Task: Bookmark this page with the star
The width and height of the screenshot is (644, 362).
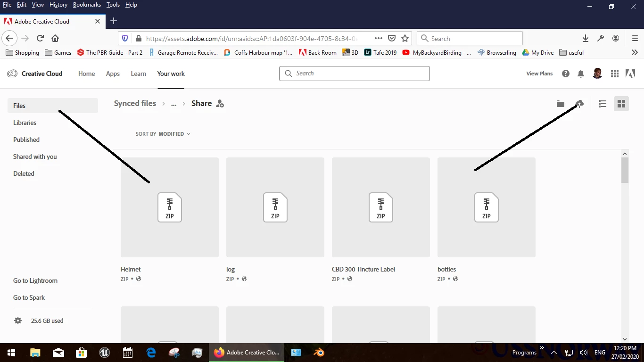Action: [405, 38]
